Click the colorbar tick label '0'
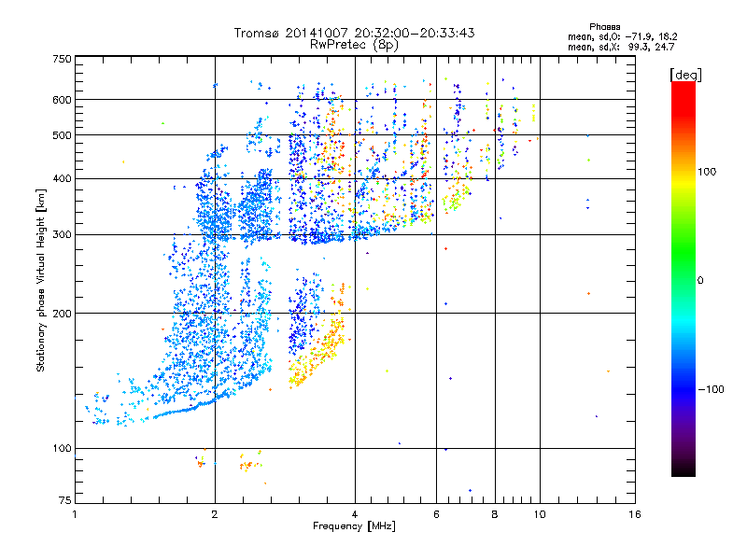 tap(700, 280)
